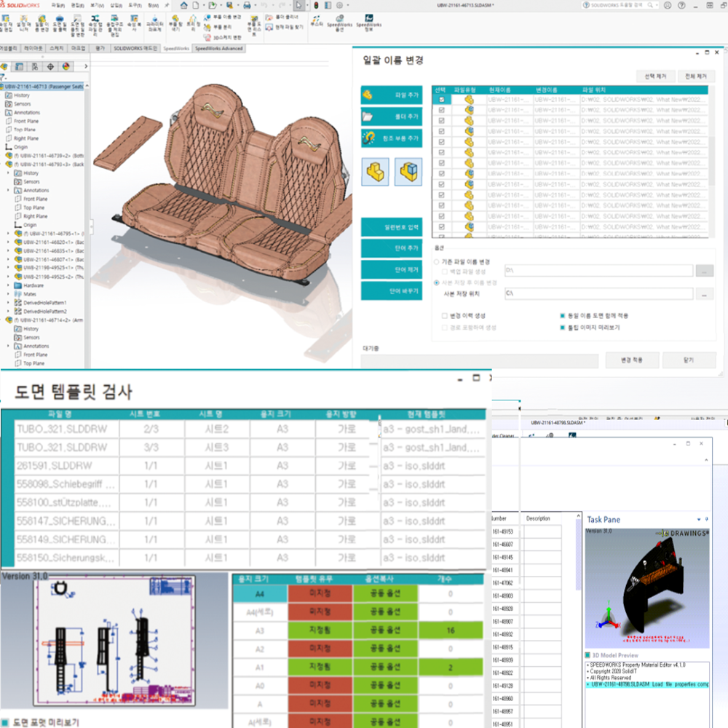Enable the 변경 이력 생성 checkbox
The width and height of the screenshot is (728, 728).
(x=444, y=316)
